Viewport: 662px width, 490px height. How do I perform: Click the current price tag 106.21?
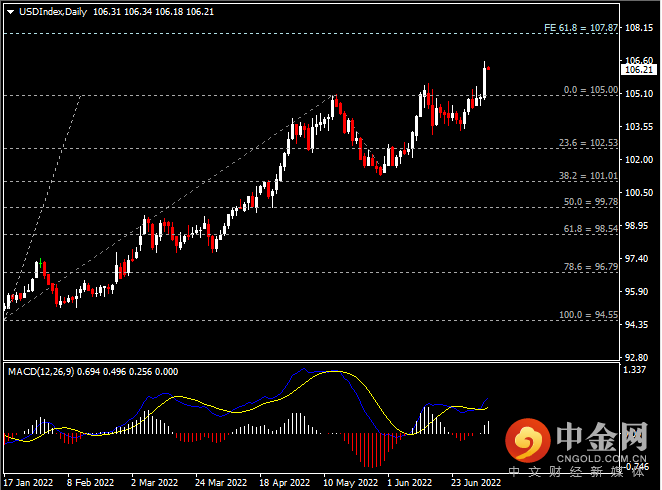pyautogui.click(x=638, y=70)
